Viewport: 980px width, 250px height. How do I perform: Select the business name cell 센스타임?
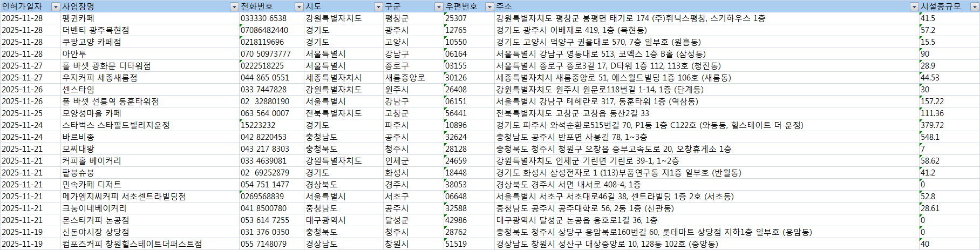(149, 90)
